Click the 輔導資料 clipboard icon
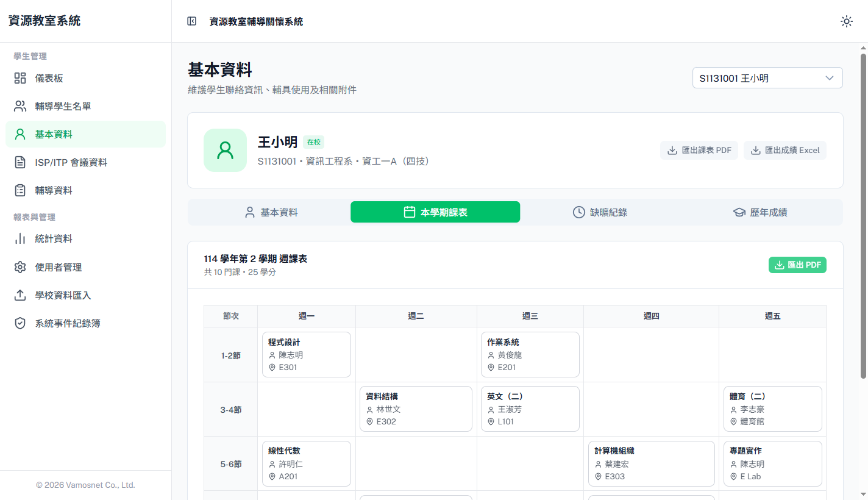This screenshot has width=868, height=500. 20,190
